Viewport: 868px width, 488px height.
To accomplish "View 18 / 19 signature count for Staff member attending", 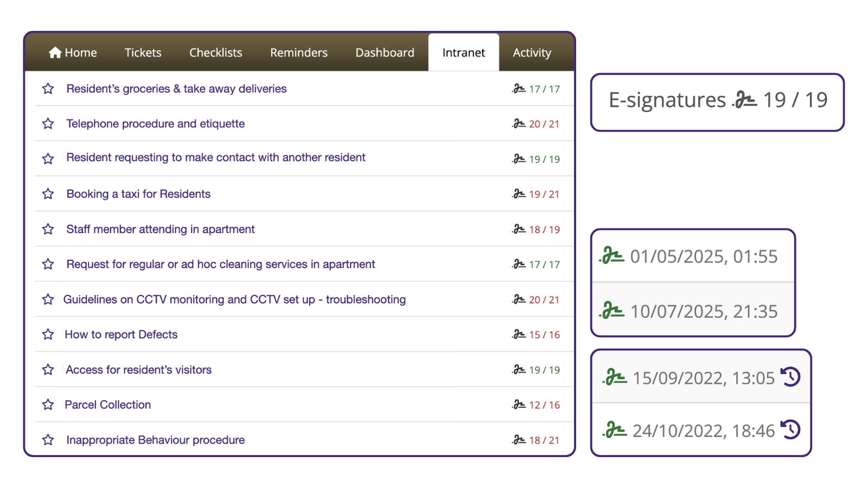I will coord(544,229).
